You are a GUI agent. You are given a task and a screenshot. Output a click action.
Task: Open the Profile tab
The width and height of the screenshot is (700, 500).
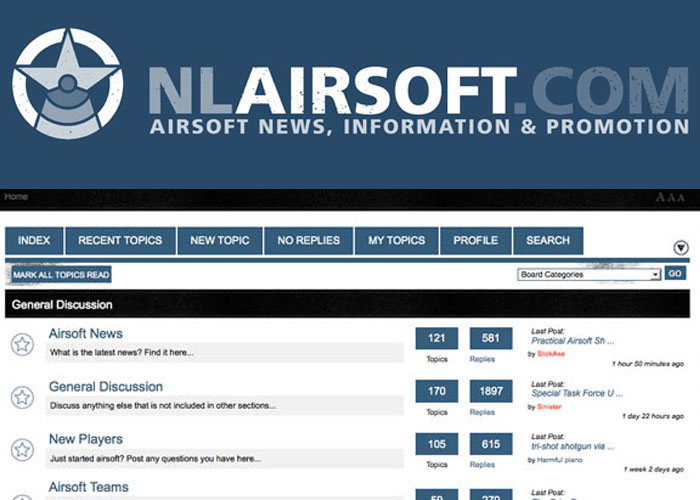476,241
